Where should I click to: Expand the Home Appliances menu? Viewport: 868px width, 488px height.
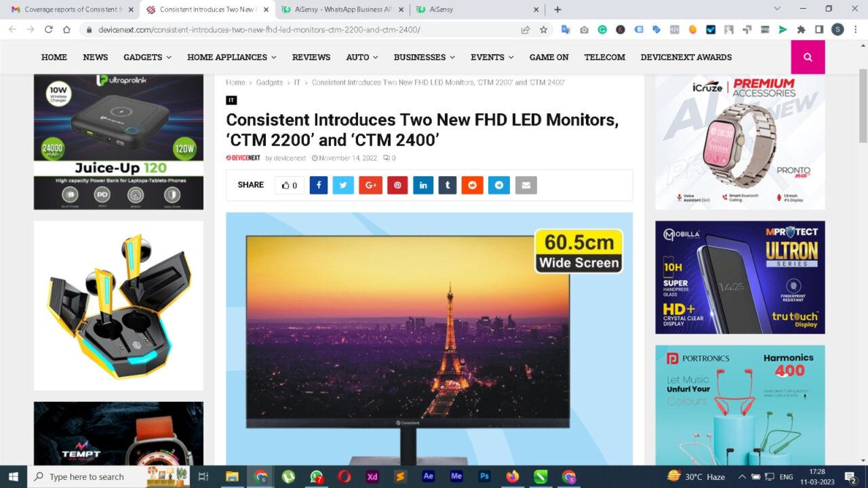click(x=232, y=57)
